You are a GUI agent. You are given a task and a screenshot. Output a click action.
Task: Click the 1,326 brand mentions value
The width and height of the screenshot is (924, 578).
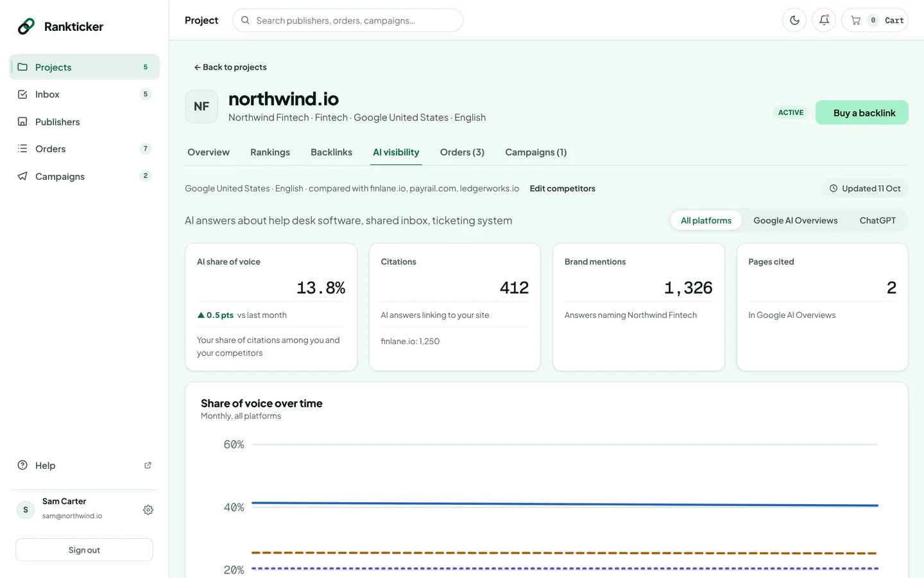point(689,288)
